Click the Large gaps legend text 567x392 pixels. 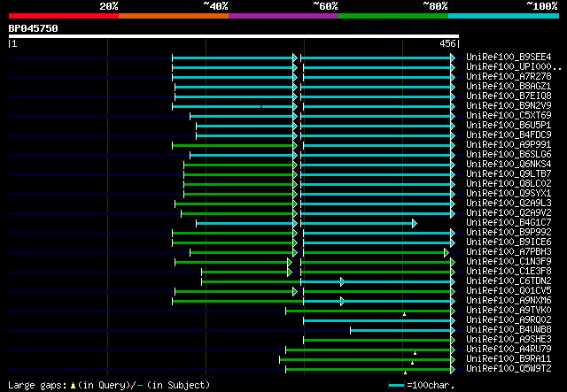109,386
